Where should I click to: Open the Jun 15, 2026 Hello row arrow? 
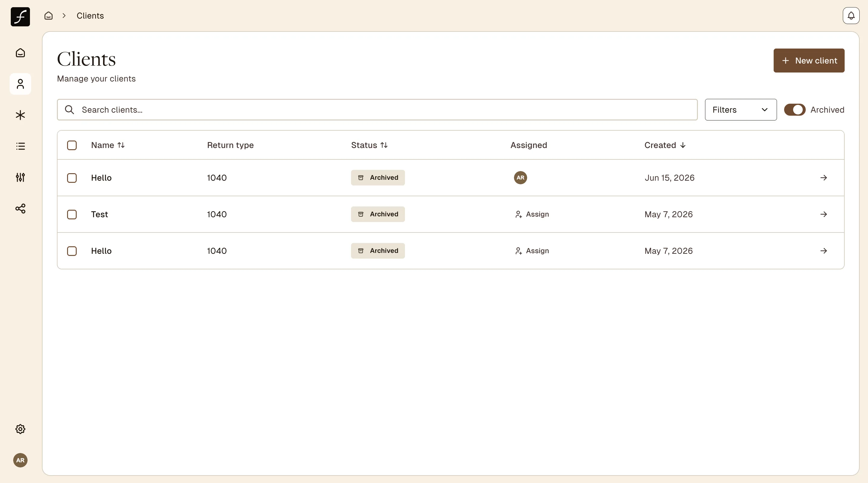tap(824, 178)
